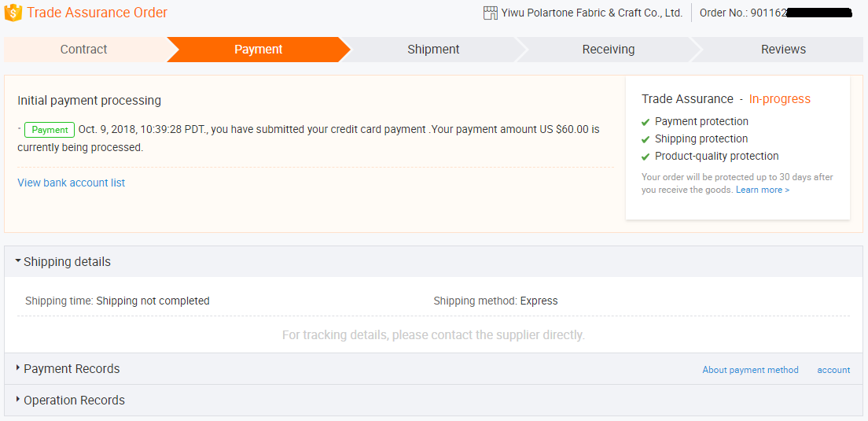Click the green Payment protection checkmark
The width and height of the screenshot is (868, 421).
[645, 122]
